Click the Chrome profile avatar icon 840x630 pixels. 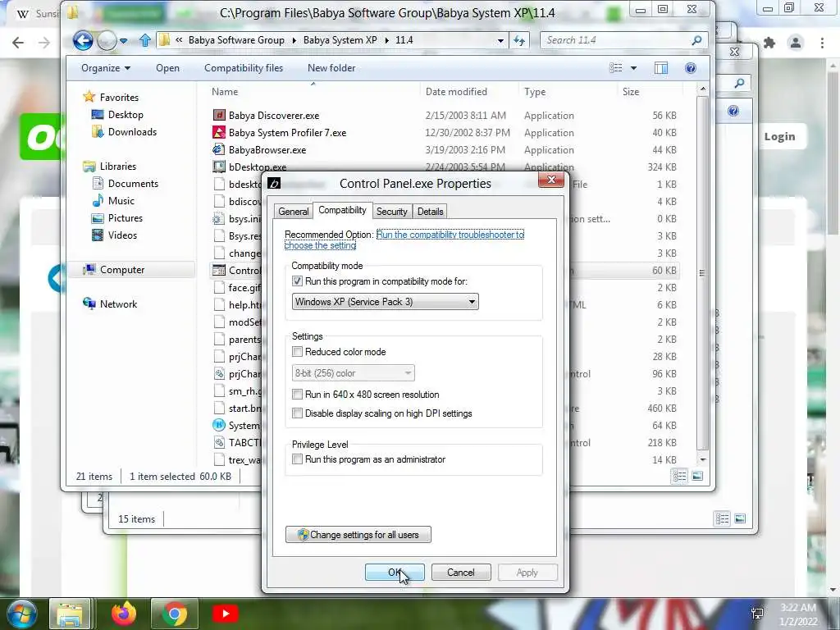[x=796, y=43]
